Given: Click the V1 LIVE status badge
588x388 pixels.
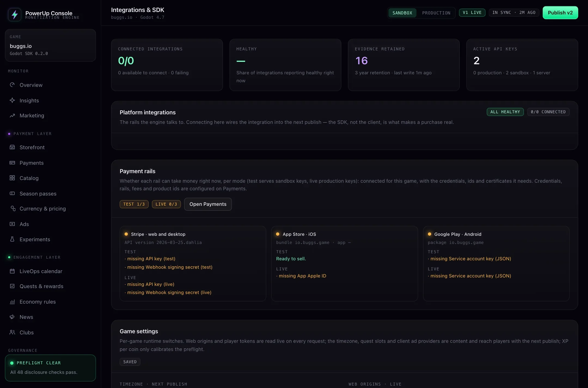Looking at the screenshot, I should (472, 13).
